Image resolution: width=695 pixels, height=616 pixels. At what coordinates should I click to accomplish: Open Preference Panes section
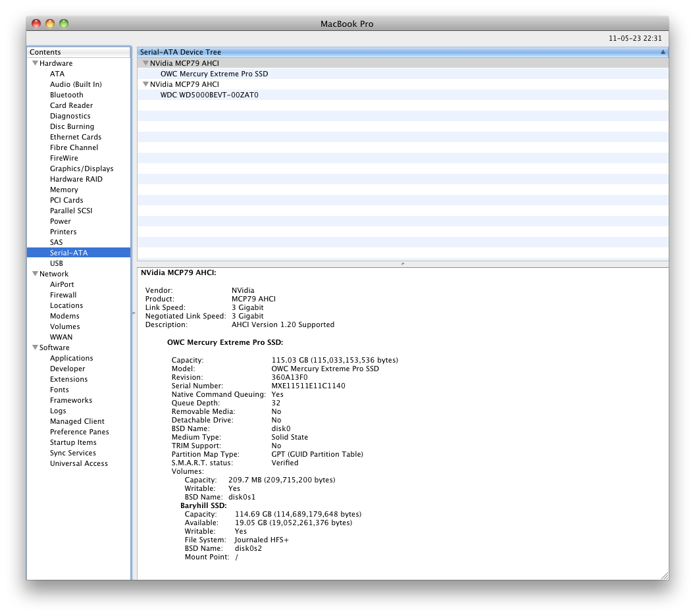coord(80,432)
